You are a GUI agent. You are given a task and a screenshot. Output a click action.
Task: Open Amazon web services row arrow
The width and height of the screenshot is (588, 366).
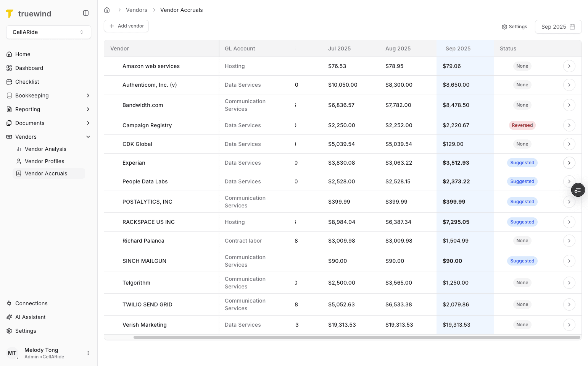569,66
